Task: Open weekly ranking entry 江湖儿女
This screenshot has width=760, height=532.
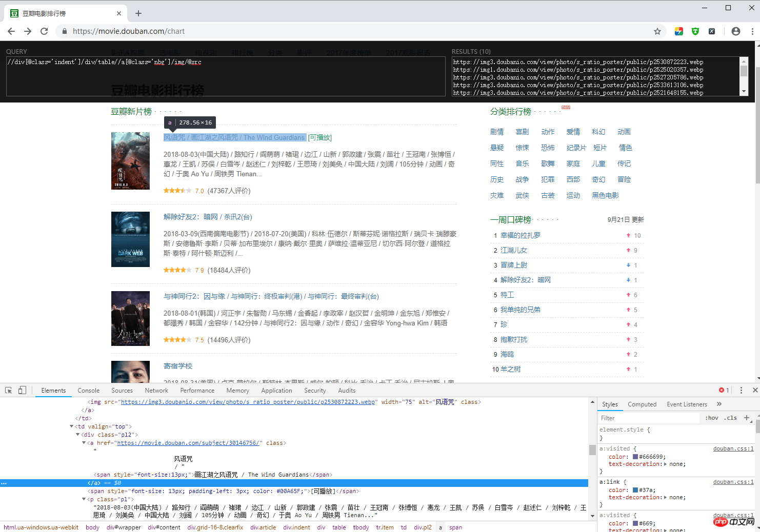Action: tap(514, 250)
